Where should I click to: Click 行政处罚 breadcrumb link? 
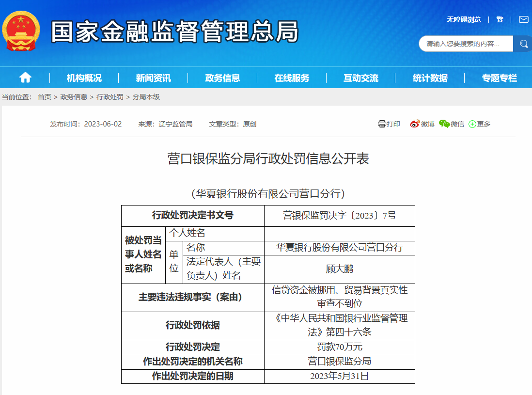click(x=110, y=97)
